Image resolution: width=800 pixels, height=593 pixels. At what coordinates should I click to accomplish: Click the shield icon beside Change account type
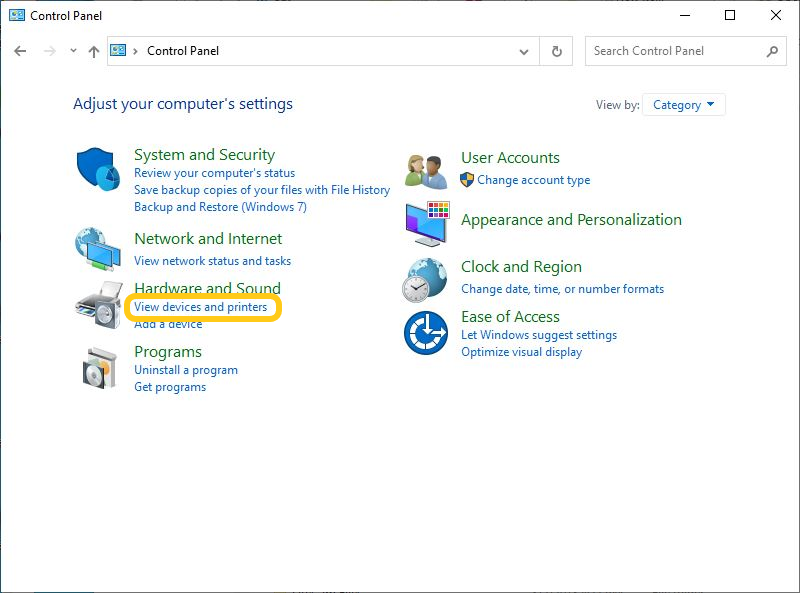point(467,180)
